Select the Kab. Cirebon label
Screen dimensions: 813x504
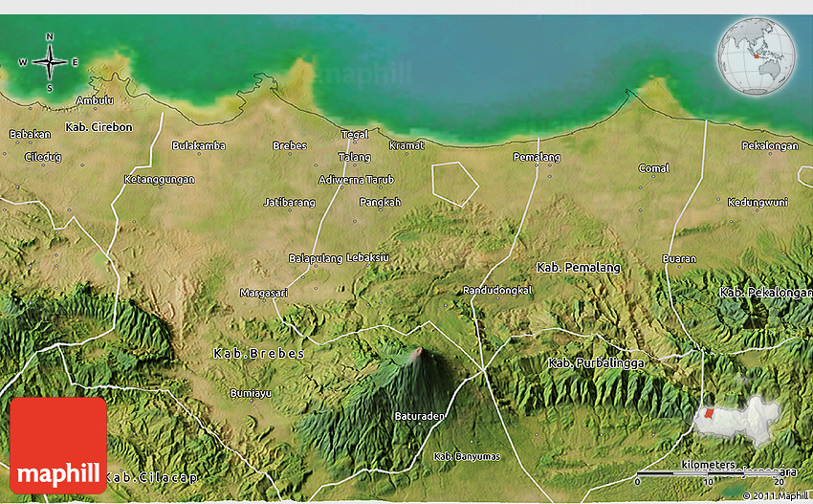99,126
